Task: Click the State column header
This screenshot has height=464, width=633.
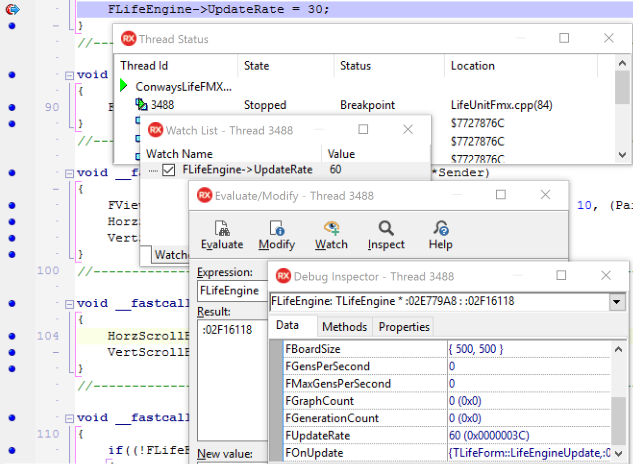Action: [x=286, y=66]
